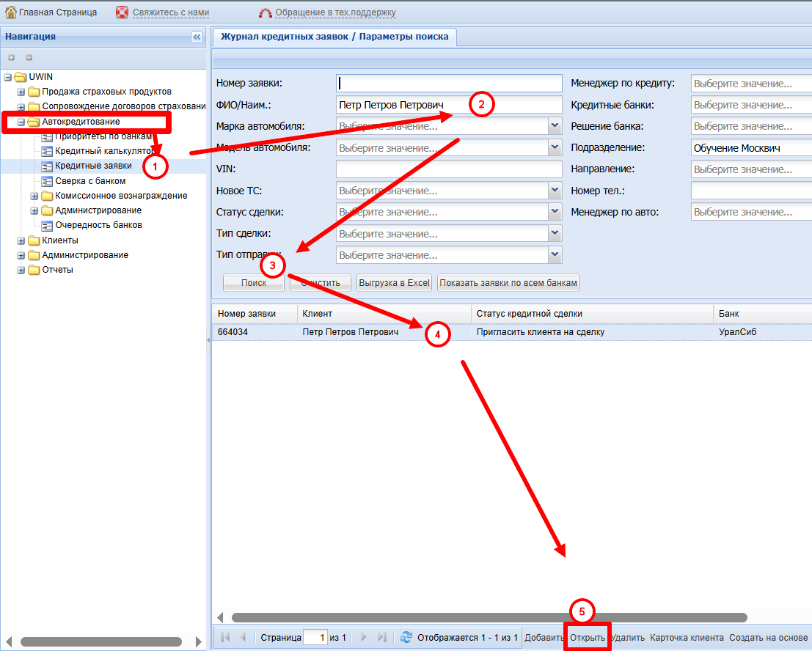
Task: Expand the Комиссионное вознаграждение node
Action: click(34, 196)
